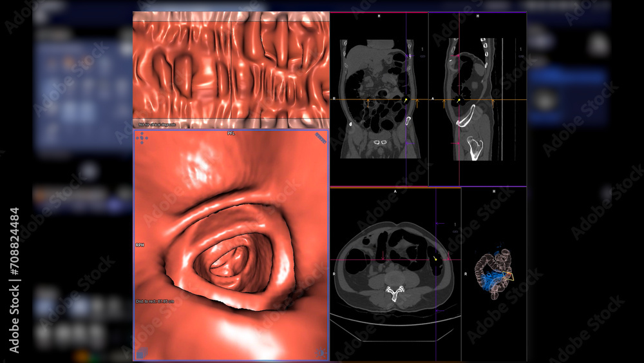Image resolution: width=644 pixels, height=363 pixels.
Task: Select the ruler measurement icon in endoluminal view
Action: click(x=320, y=138)
